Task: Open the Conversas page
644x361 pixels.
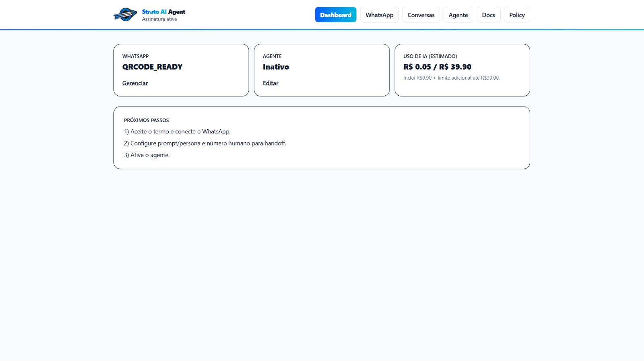Action: pos(421,15)
